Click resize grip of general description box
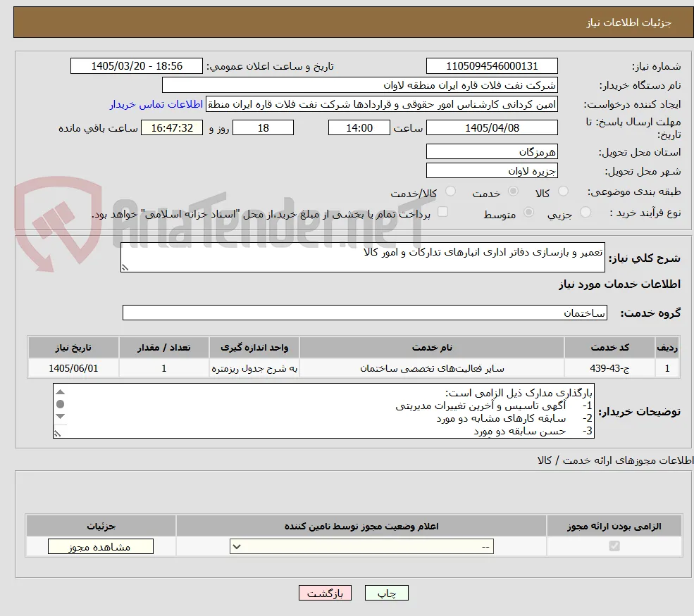The width and height of the screenshot is (694, 616). pyautogui.click(x=125, y=267)
